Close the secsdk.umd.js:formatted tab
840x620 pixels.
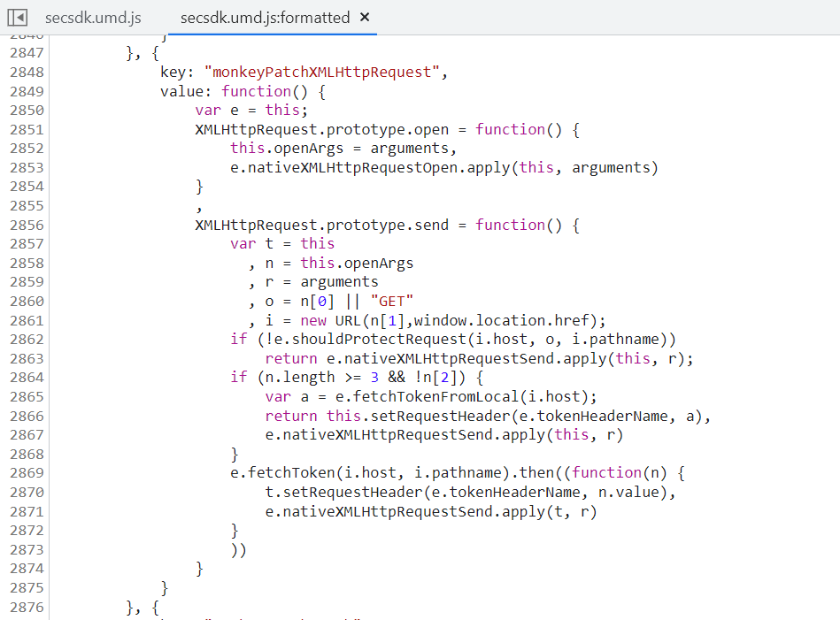365,18
